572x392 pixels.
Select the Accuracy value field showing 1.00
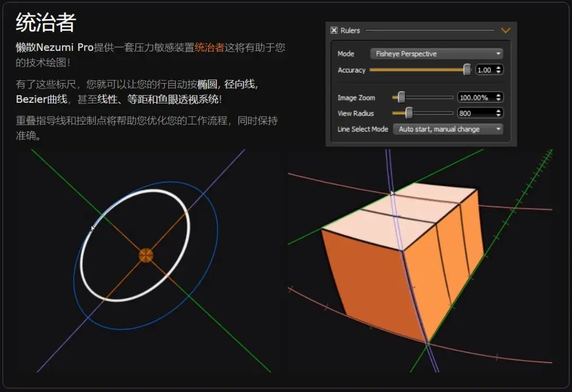(x=483, y=69)
